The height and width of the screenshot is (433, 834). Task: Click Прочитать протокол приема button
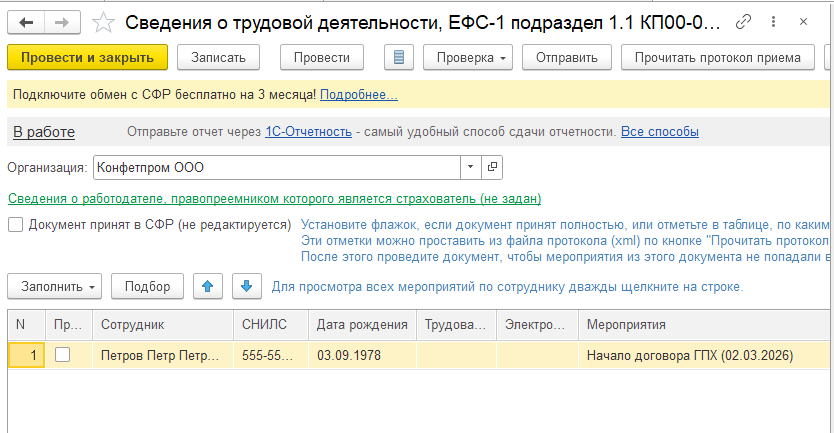coord(718,57)
